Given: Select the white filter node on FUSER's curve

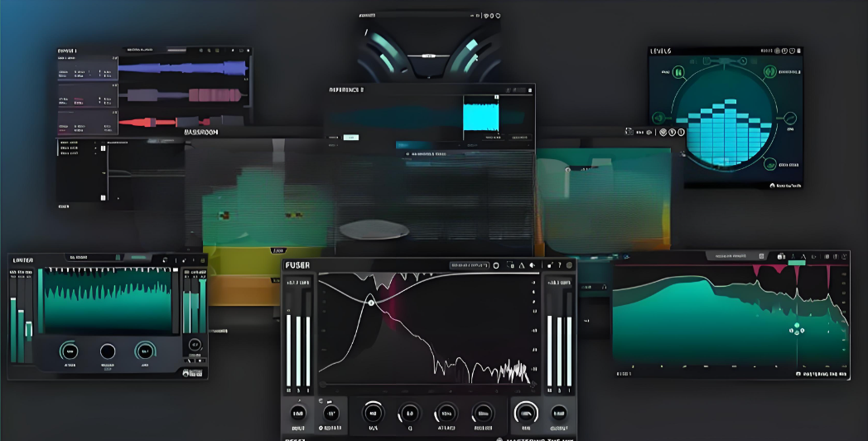Looking at the screenshot, I should point(371,303).
